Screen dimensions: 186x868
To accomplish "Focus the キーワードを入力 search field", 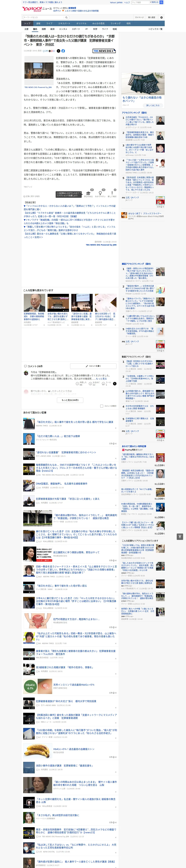I will (43, 17).
